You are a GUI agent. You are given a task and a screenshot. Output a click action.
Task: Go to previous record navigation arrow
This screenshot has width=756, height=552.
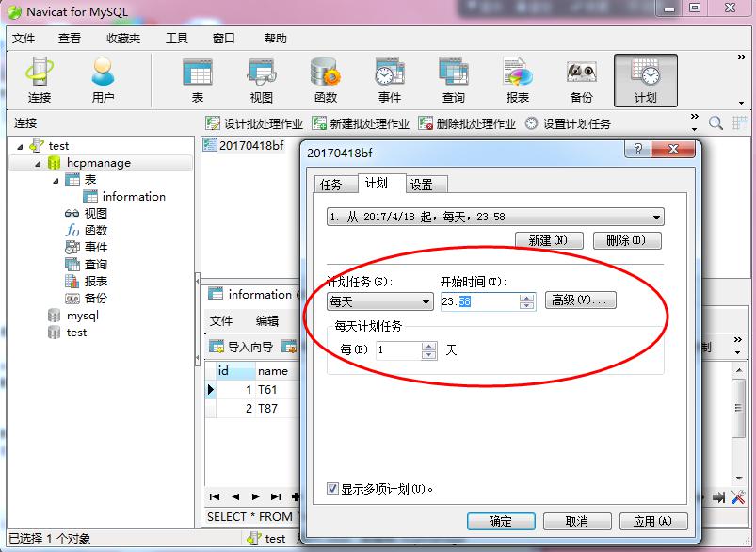[x=235, y=496]
